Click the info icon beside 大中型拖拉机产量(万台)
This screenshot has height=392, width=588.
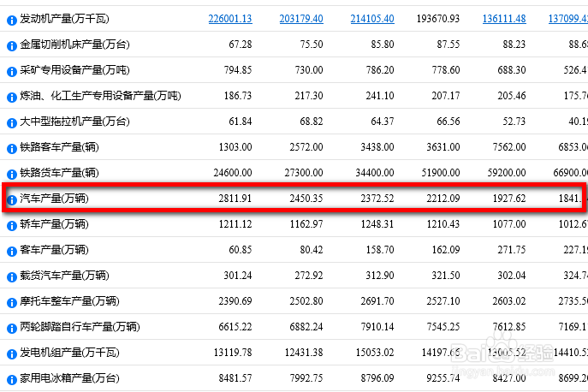12,122
